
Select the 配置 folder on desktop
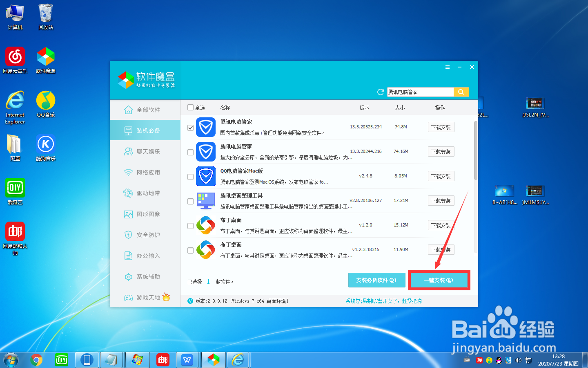pyautogui.click(x=15, y=148)
